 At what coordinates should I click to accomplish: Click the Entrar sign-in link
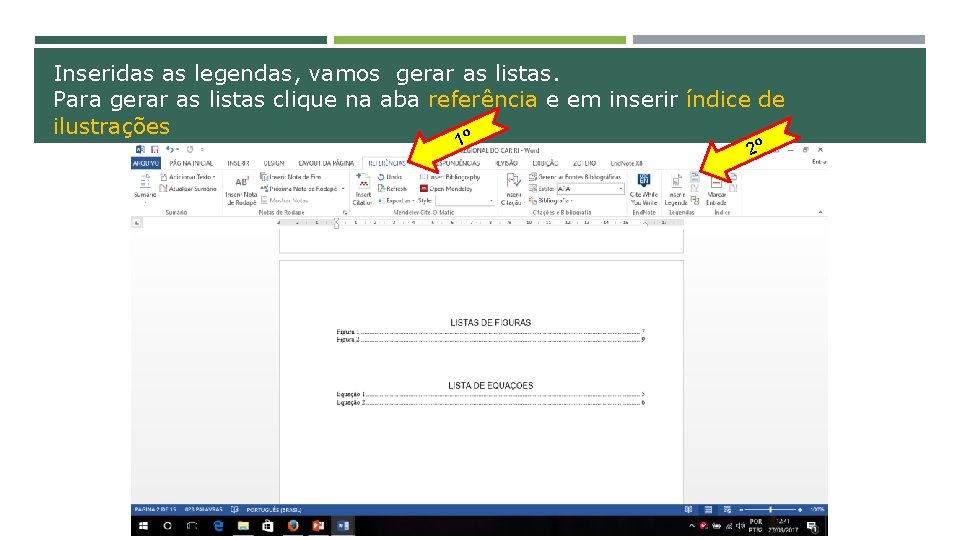(x=819, y=162)
